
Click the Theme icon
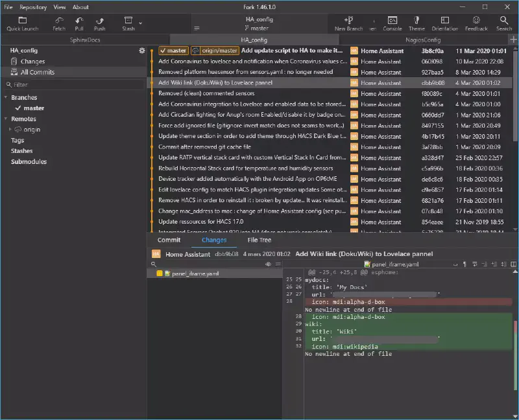click(416, 21)
